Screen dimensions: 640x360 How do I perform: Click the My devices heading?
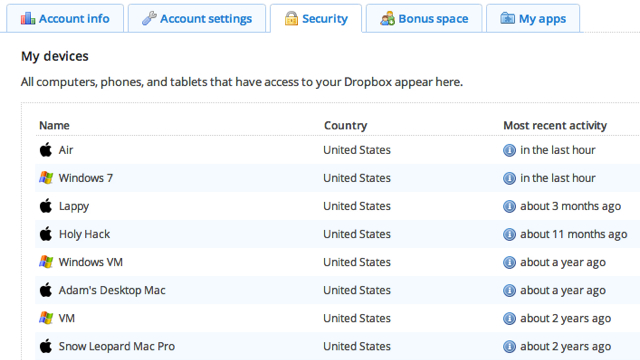[55, 56]
